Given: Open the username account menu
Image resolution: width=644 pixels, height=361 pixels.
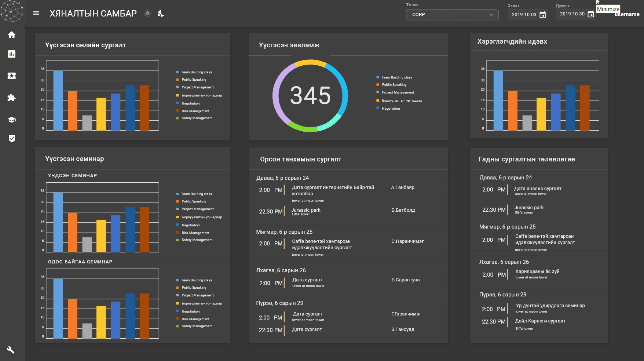Looking at the screenshot, I should (x=627, y=15).
